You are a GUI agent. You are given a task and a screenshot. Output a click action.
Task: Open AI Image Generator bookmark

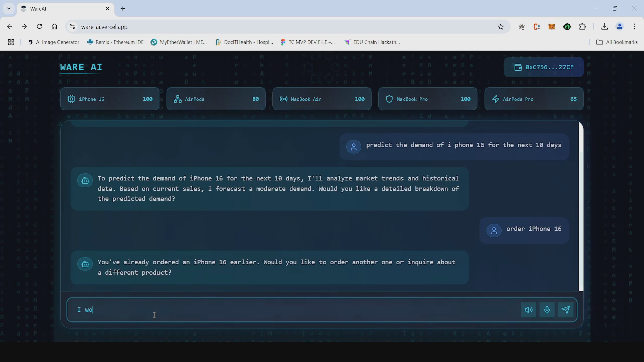(53, 42)
